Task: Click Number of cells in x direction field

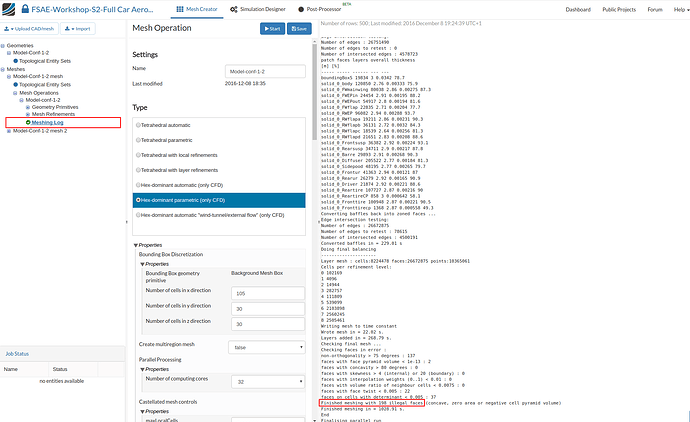Action: point(268,293)
